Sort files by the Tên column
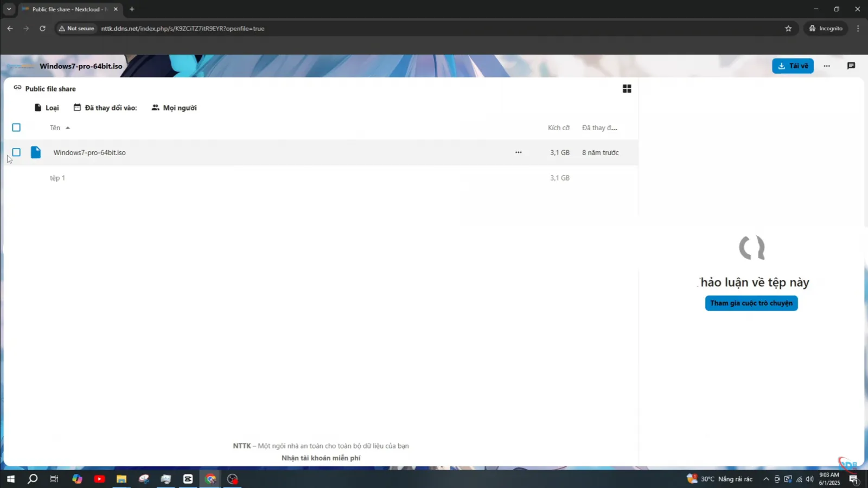 click(x=60, y=128)
